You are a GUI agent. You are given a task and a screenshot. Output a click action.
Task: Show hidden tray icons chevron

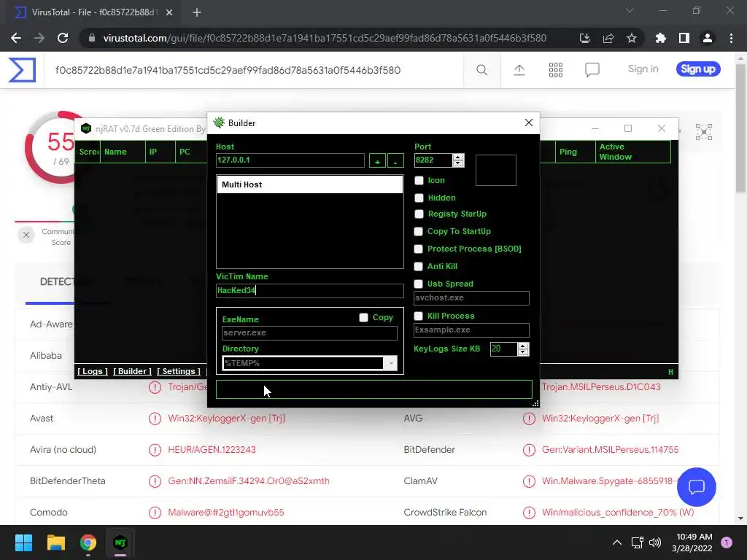point(617,542)
